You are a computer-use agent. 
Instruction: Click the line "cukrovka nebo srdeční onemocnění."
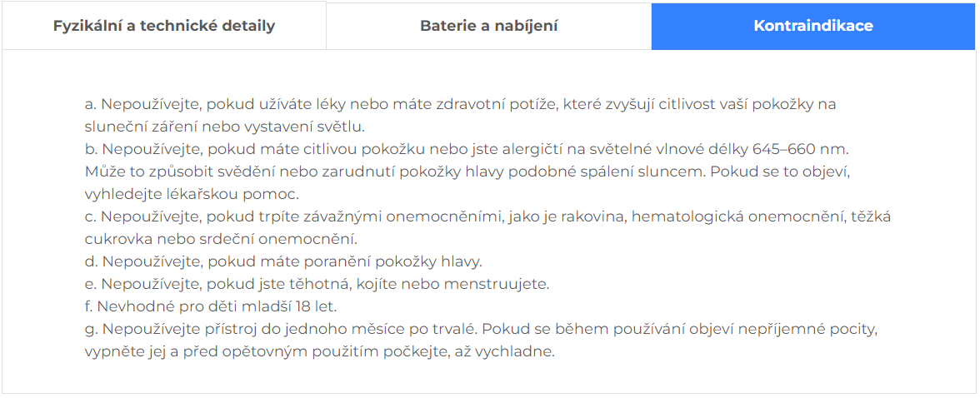tap(221, 240)
